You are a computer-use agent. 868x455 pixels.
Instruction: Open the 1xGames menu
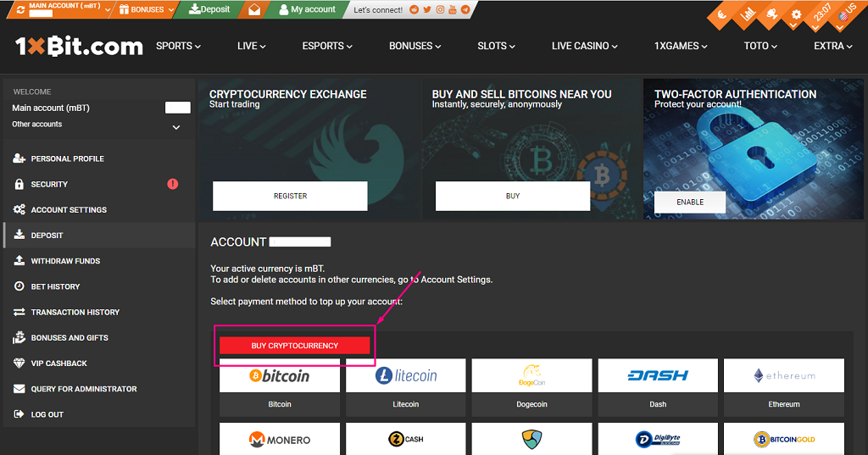pyautogui.click(x=681, y=46)
